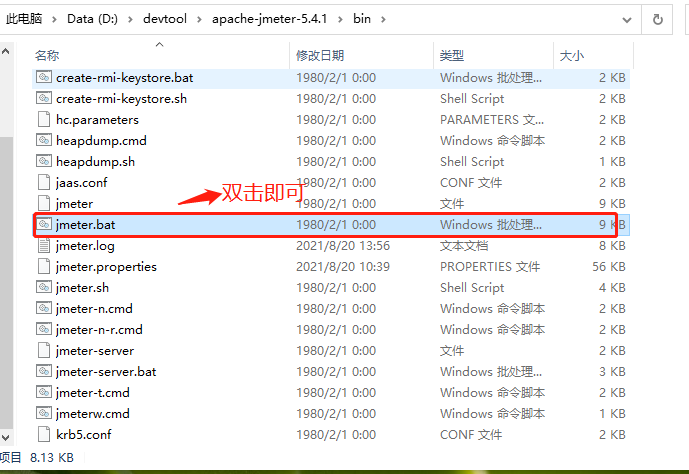Select the jmeter.sh file name
Viewport: 689px width, 474px height.
82,288
